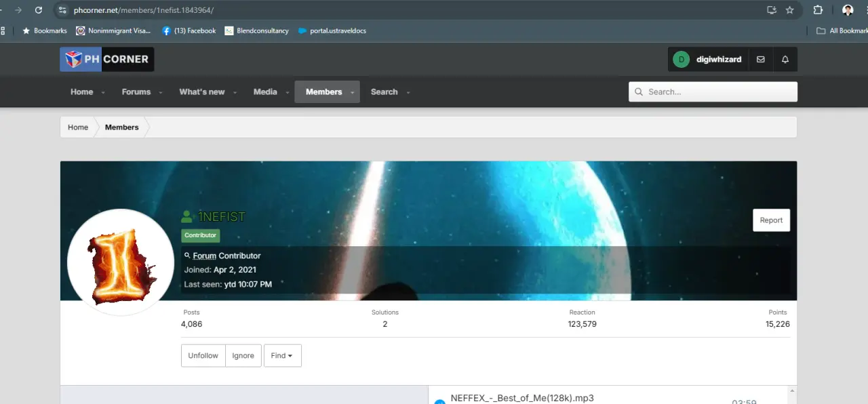Image resolution: width=868 pixels, height=404 pixels.
Task: Open the What's new nav item
Action: click(202, 92)
